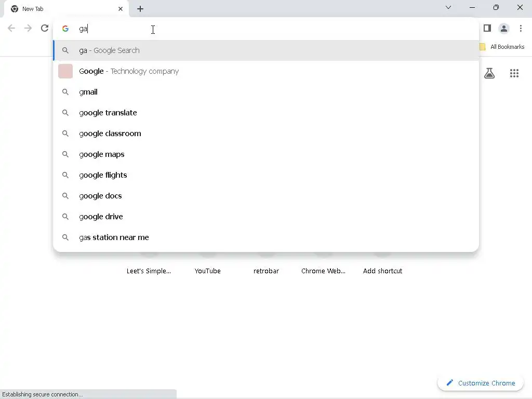Click the Google entity thumbnail image
532x399 pixels.
coord(65,71)
